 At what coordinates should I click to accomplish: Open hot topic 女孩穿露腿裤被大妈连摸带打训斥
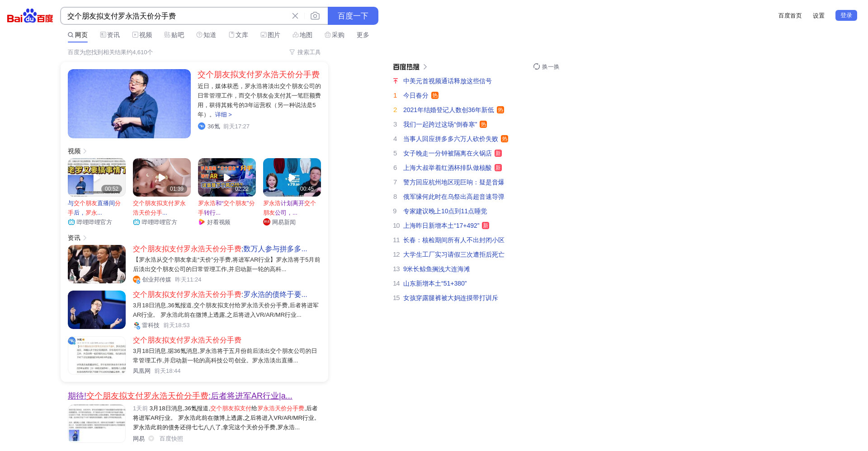pos(451,298)
